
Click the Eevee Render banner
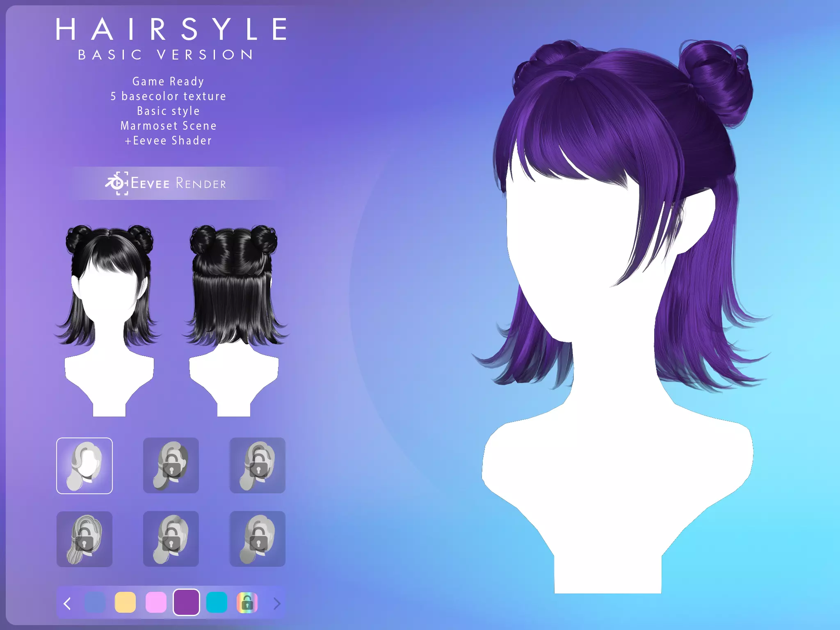coord(172,183)
